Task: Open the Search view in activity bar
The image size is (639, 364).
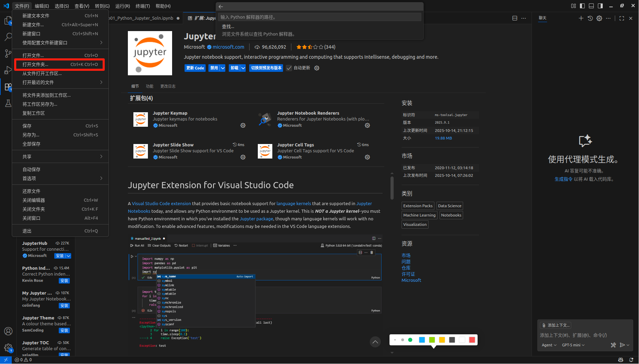Action: 8,37
